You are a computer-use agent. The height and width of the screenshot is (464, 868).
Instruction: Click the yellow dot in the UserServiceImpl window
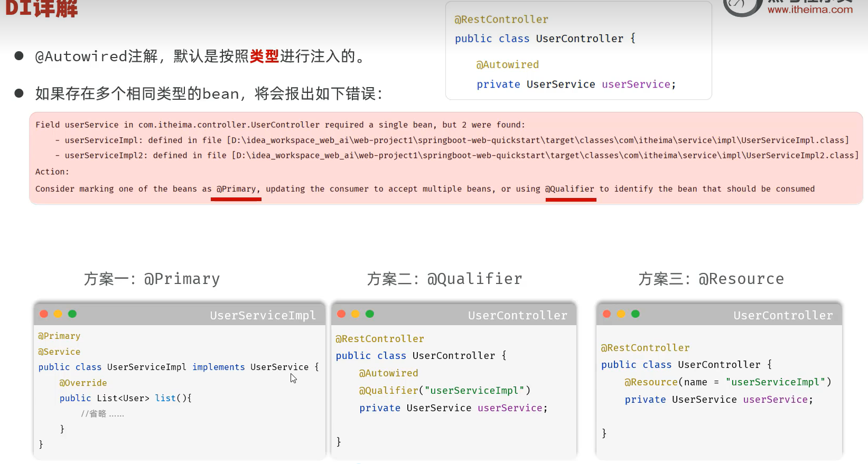coord(58,314)
